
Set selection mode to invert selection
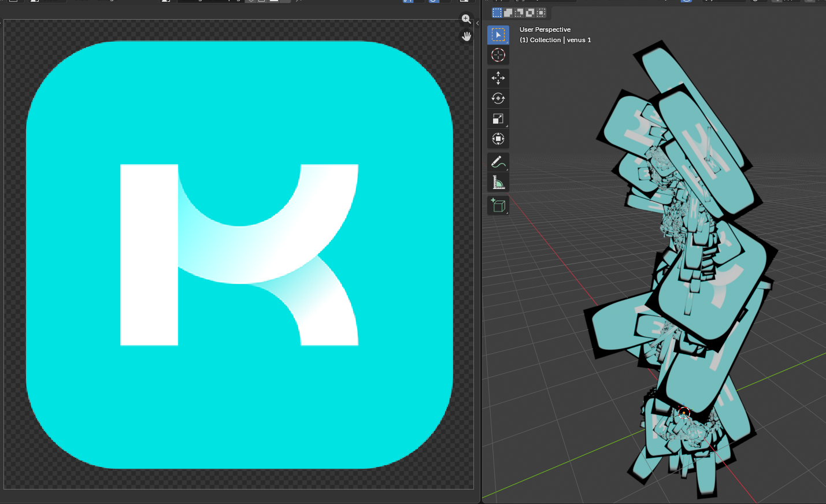pyautogui.click(x=530, y=13)
